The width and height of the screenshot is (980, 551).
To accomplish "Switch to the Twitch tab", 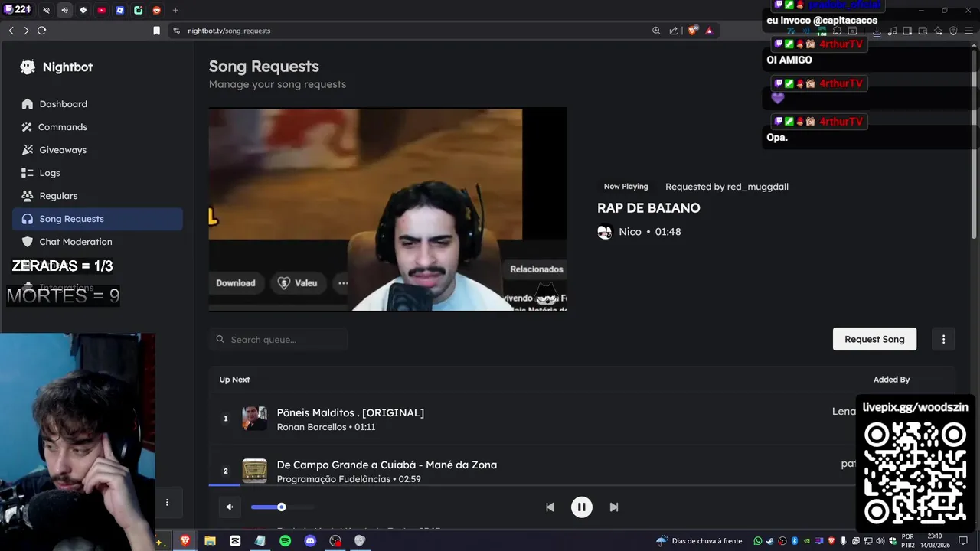I will click(x=8, y=10).
